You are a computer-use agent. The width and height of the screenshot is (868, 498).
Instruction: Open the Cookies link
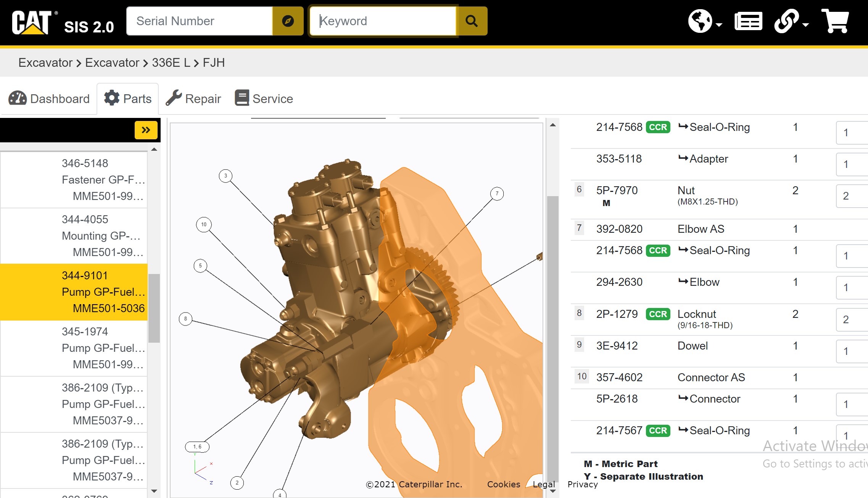tap(503, 484)
